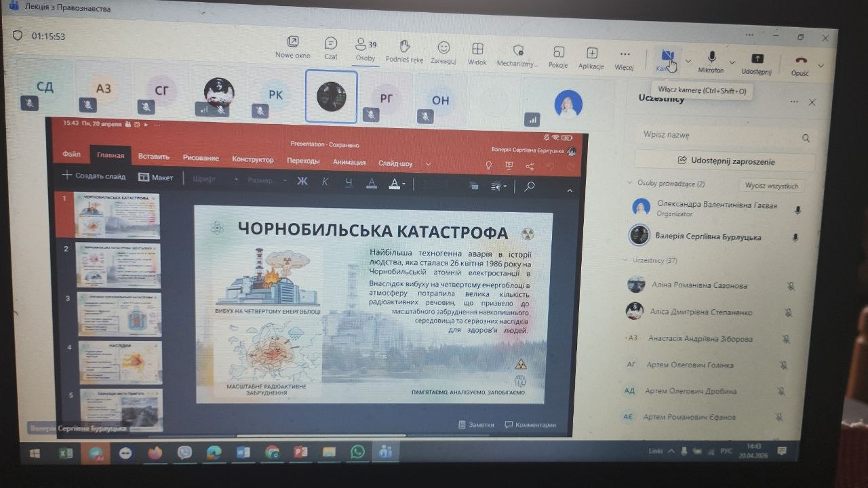Switch to the Osoby participants tab
This screenshot has height=488, width=868.
pos(365,49)
